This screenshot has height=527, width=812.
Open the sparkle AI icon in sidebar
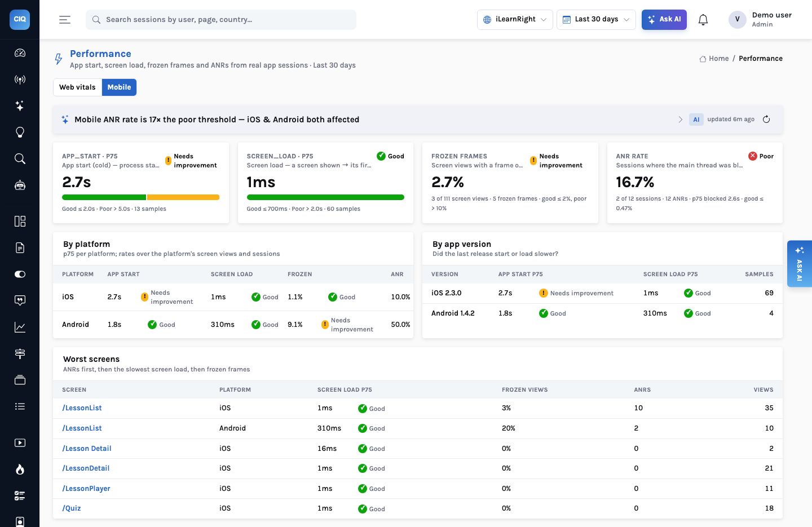(20, 106)
